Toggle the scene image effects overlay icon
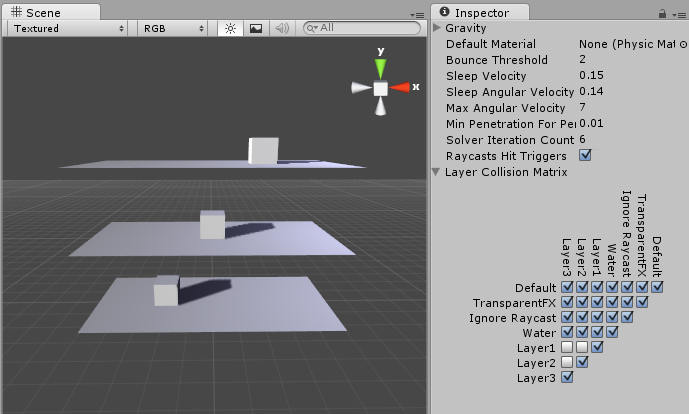689x414 pixels. 256,29
